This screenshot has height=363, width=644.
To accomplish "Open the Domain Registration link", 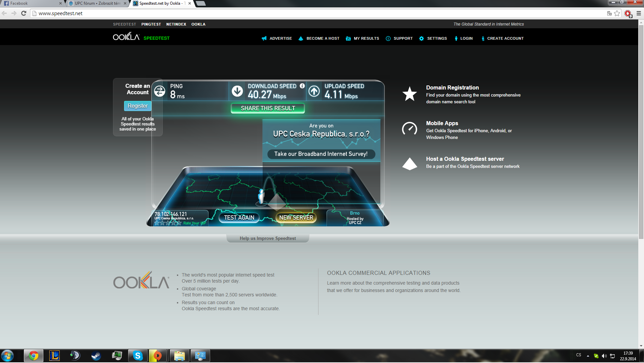I will point(452,87).
